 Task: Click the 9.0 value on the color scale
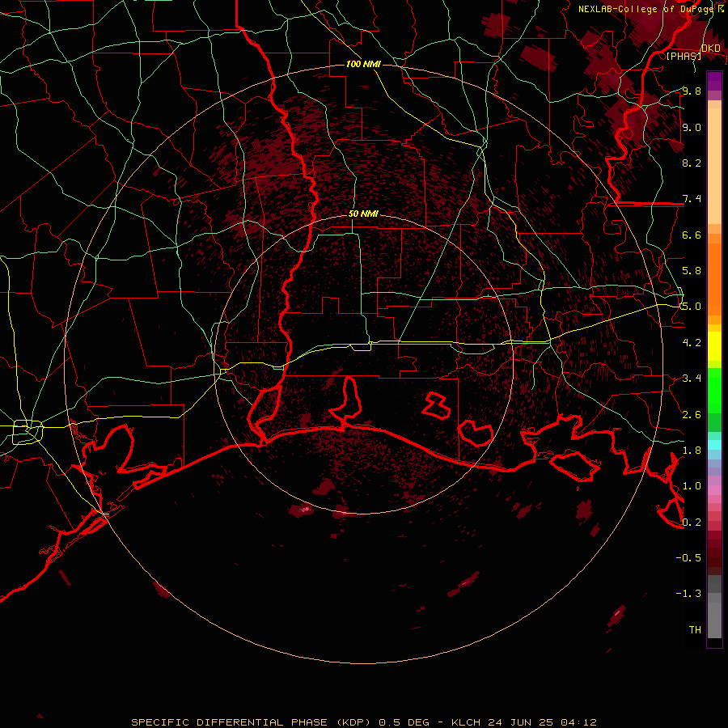point(692,127)
